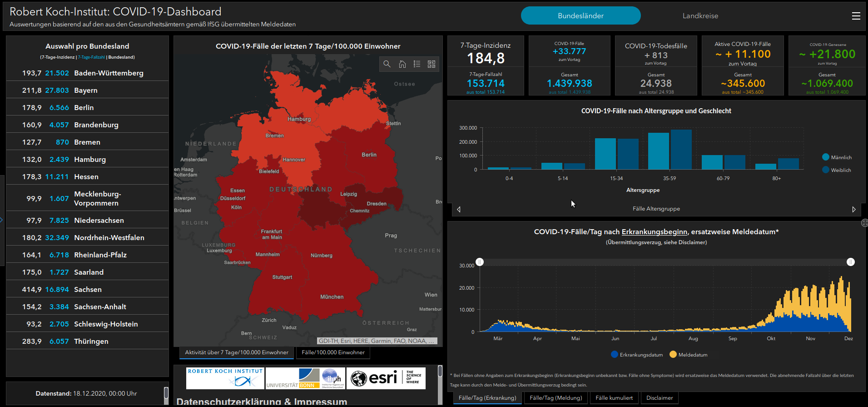Open the map search tool
This screenshot has width=868, height=407.
tap(387, 64)
